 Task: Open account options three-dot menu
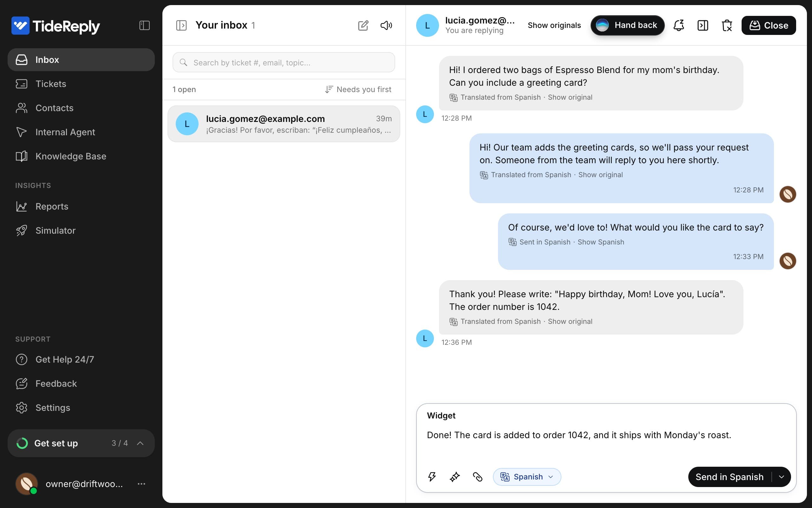pyautogui.click(x=141, y=484)
